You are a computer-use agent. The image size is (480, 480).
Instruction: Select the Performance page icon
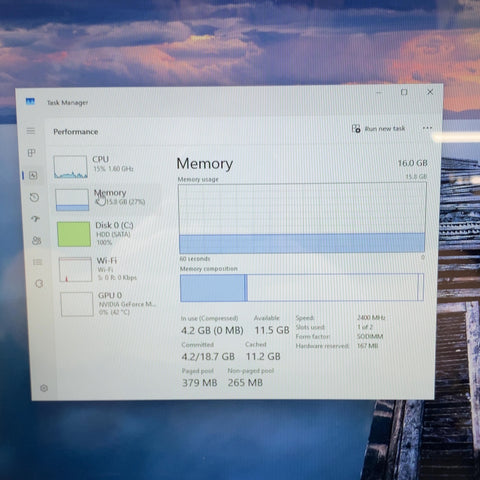[33, 175]
